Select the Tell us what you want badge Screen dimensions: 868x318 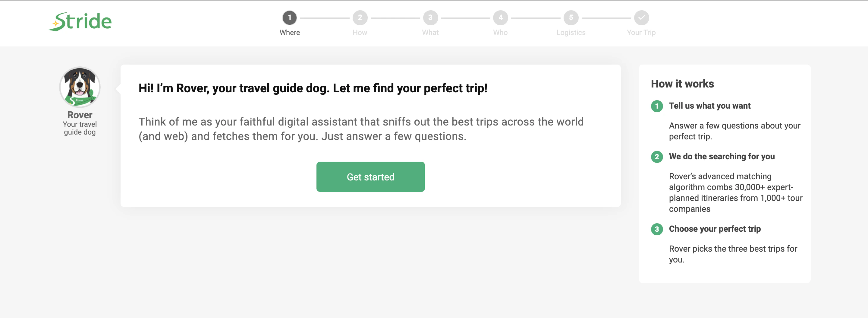[656, 106]
